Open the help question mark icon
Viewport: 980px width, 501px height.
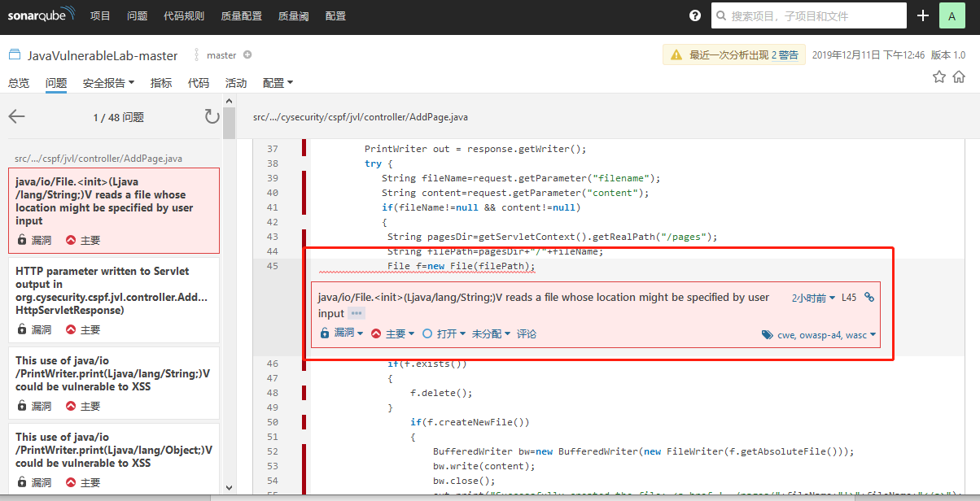pyautogui.click(x=694, y=15)
